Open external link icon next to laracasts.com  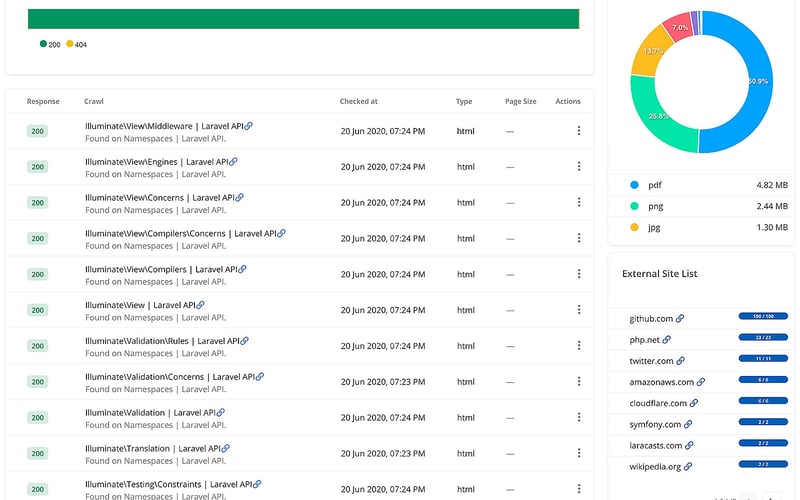click(x=689, y=445)
